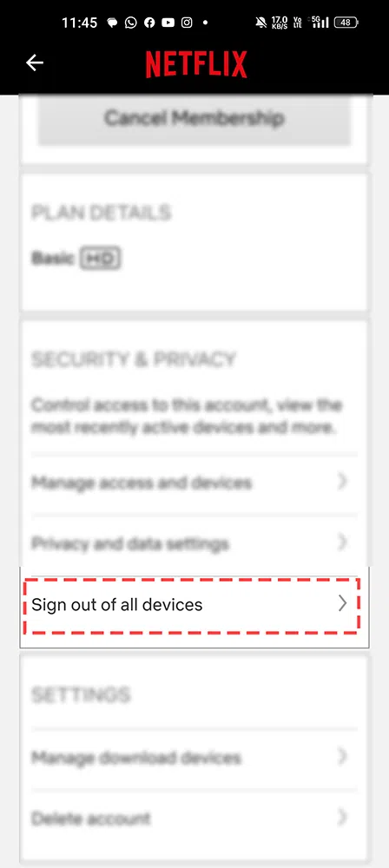
Task: Tap the HD badge next to Basic
Action: (101, 259)
